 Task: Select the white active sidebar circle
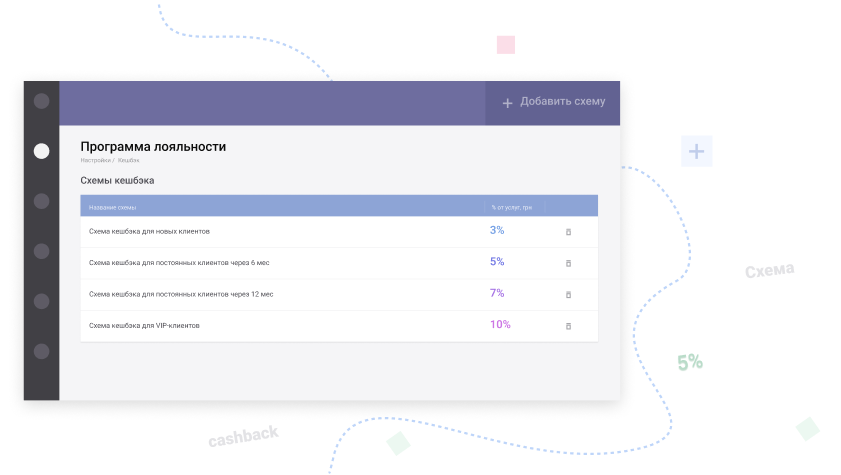pos(41,151)
